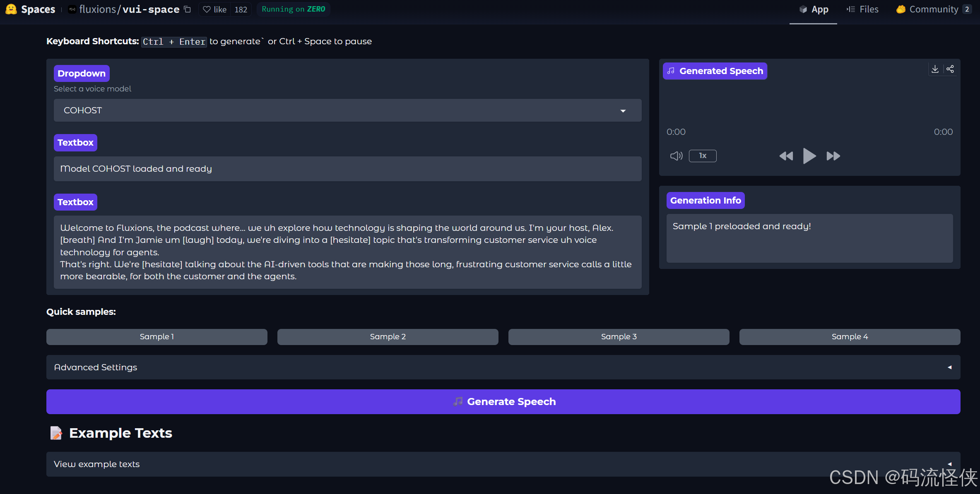This screenshot has width=980, height=494.
Task: Download the generated speech audio
Action: (x=935, y=69)
